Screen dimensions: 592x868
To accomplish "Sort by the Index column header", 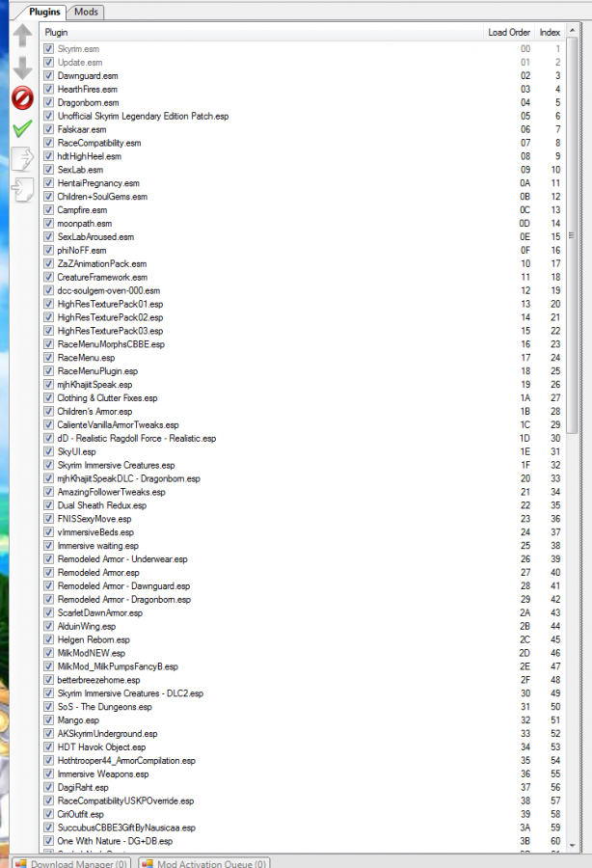I will coord(550,33).
